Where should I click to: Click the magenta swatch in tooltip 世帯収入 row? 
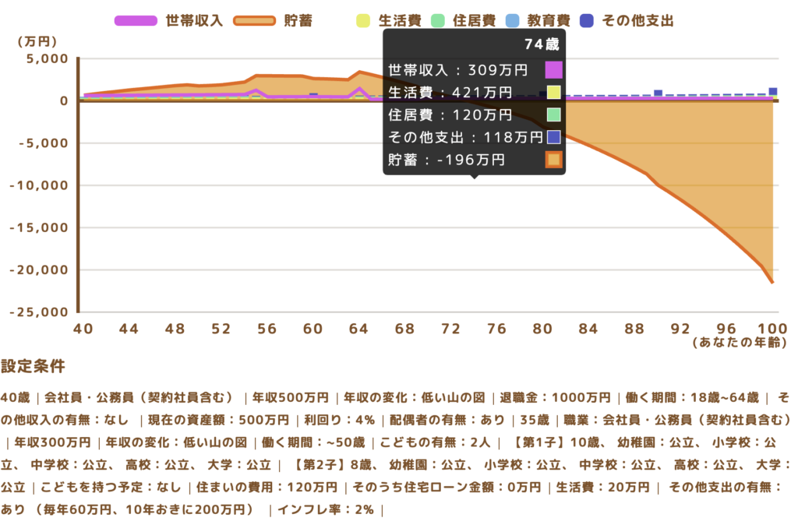tap(553, 70)
